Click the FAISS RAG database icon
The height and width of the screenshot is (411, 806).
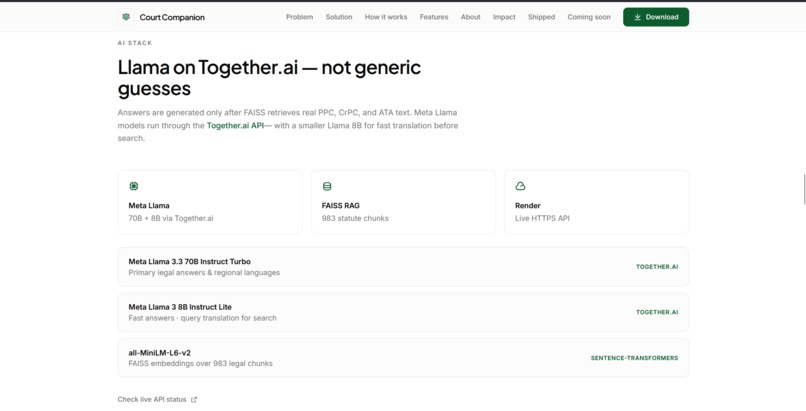coord(327,186)
